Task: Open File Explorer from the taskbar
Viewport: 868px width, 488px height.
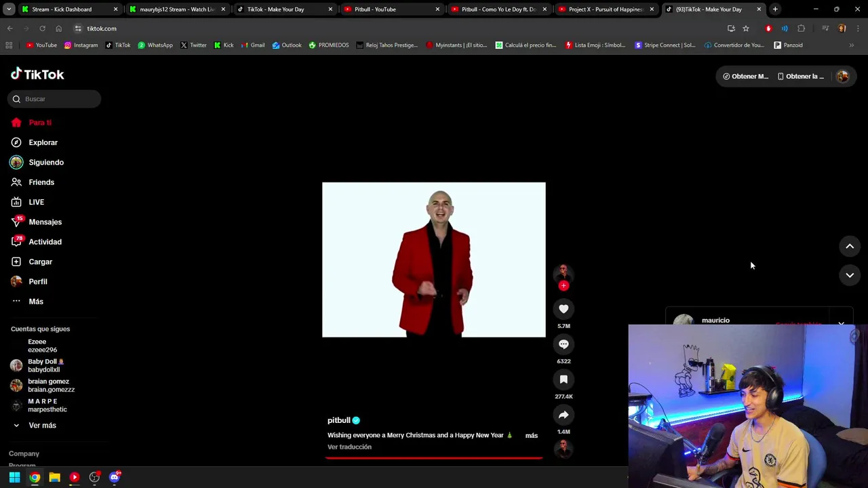Action: (x=54, y=478)
